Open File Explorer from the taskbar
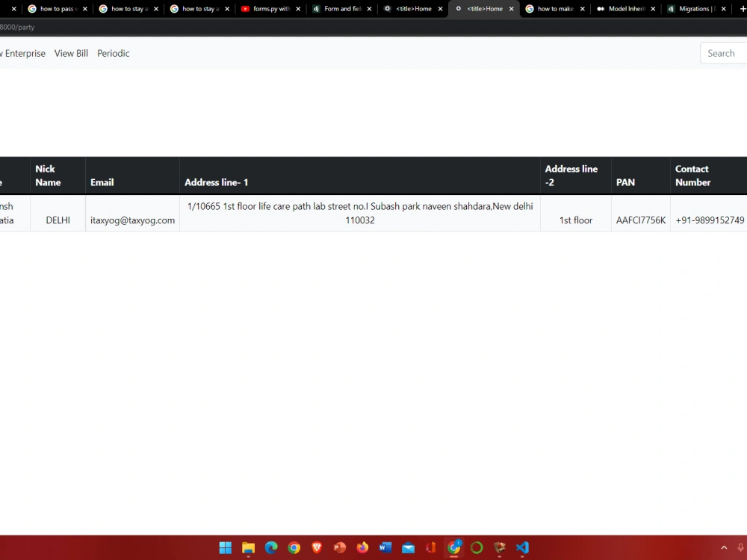The width and height of the screenshot is (747, 560). [248, 547]
